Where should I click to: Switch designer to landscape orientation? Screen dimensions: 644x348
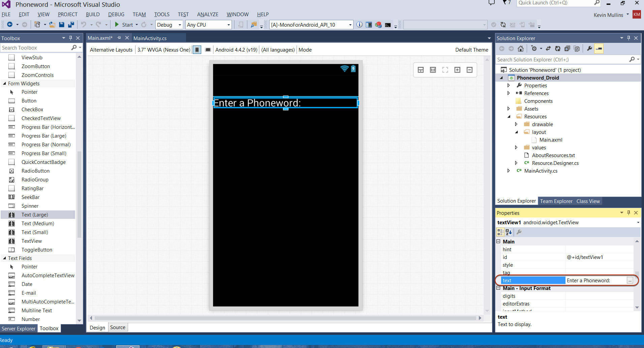(208, 50)
